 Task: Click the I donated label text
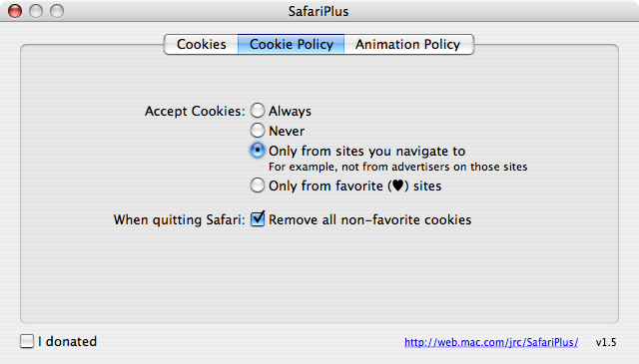coord(67,341)
